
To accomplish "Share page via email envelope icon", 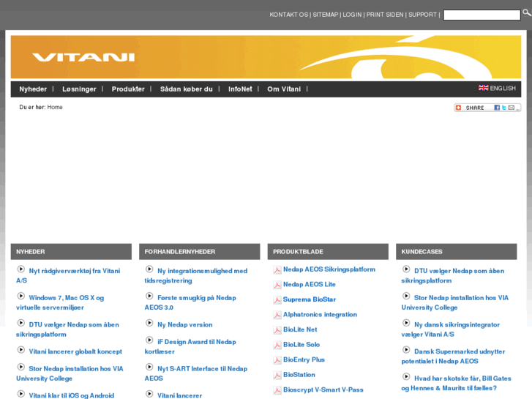I will point(512,108).
